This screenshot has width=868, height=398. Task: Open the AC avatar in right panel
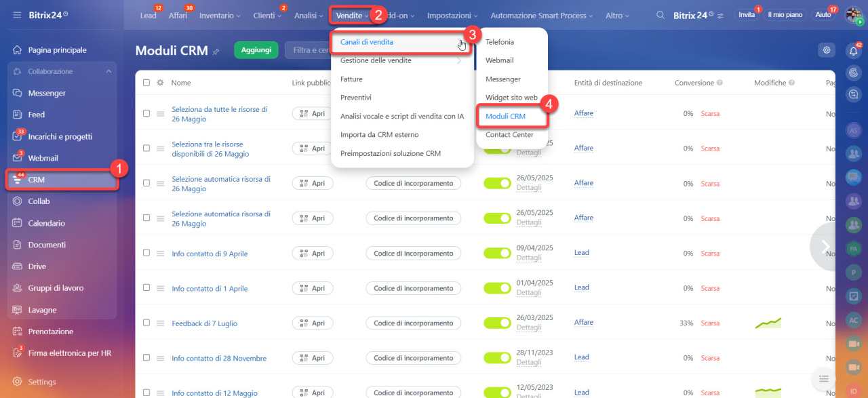(x=854, y=319)
